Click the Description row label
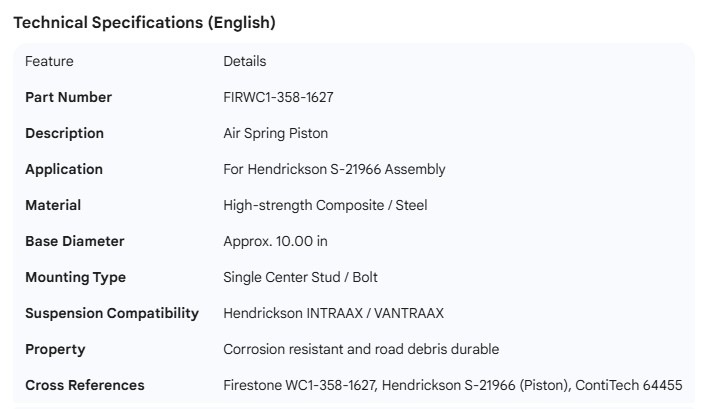This screenshot has width=701, height=409. tap(64, 133)
